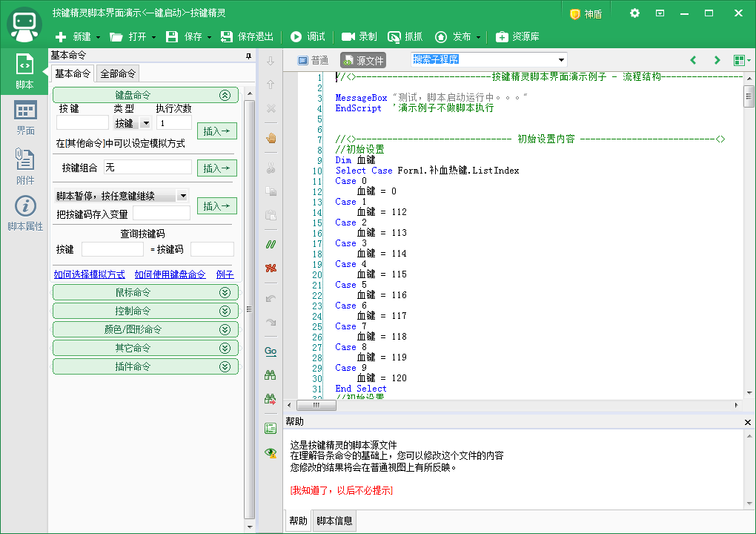Screen dimensions: 756x534
Task: Click 插入 button beside 按键组合
Action: click(217, 168)
